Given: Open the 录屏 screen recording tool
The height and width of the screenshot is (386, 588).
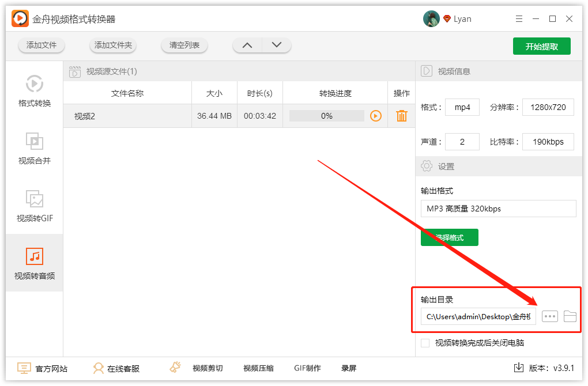Looking at the screenshot, I should coord(349,368).
